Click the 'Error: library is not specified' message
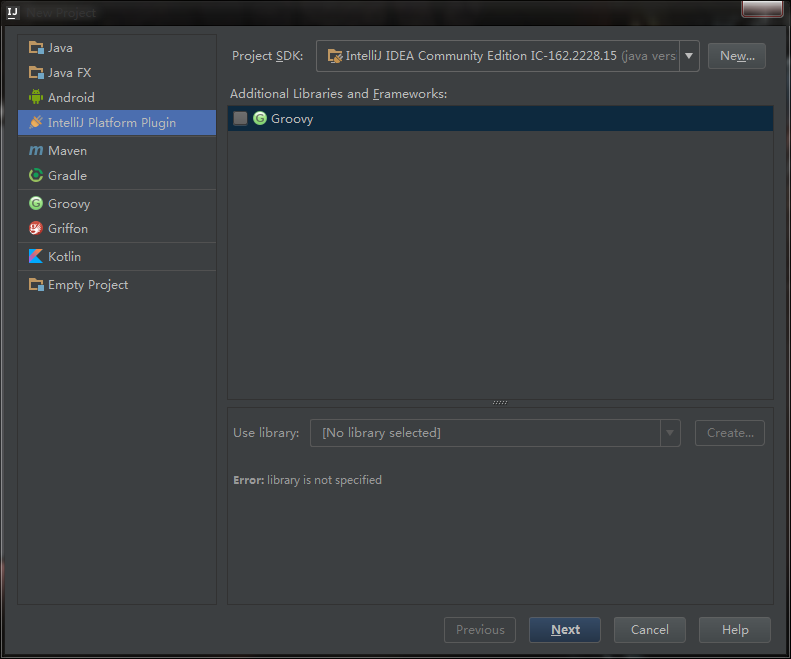The image size is (791, 659). 307,480
